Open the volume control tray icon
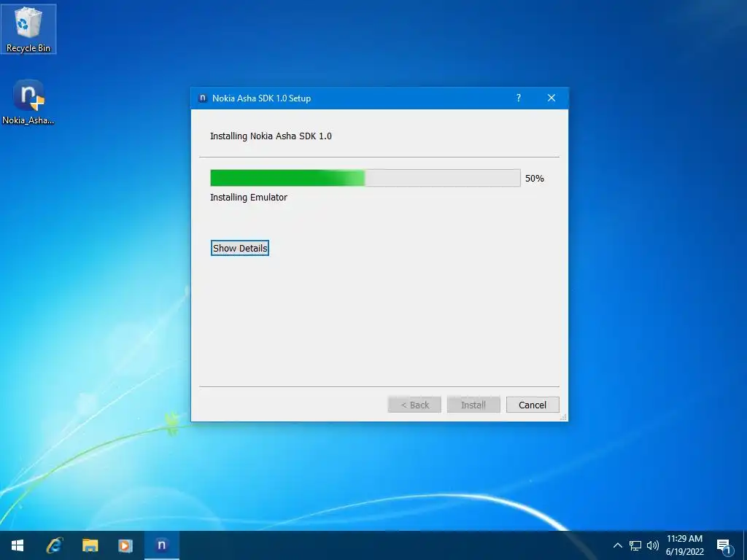Viewport: 747px width, 560px height. point(653,545)
